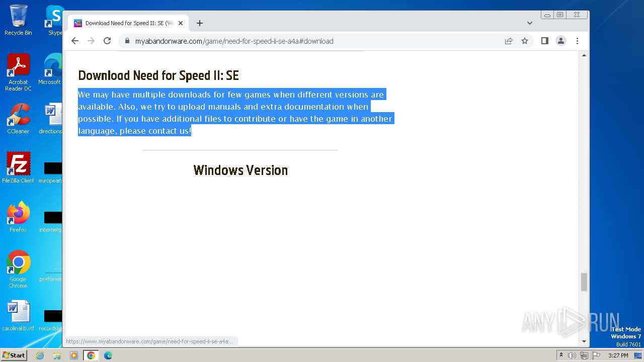Click the 'Windows Version' heading

[240, 170]
